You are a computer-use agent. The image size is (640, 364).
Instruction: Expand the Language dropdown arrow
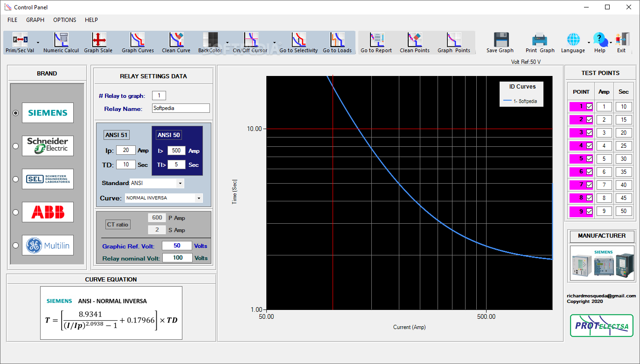pos(588,42)
